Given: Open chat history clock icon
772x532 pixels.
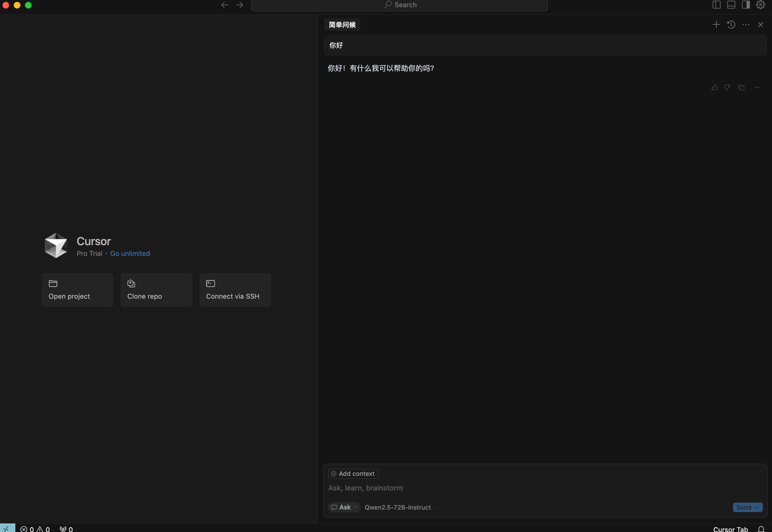Looking at the screenshot, I should click(731, 25).
